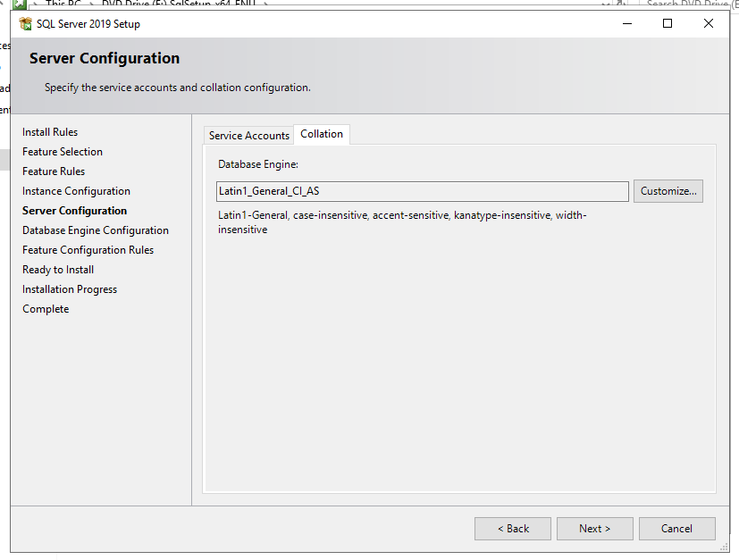Switch to the Service Accounts tab

[248, 135]
